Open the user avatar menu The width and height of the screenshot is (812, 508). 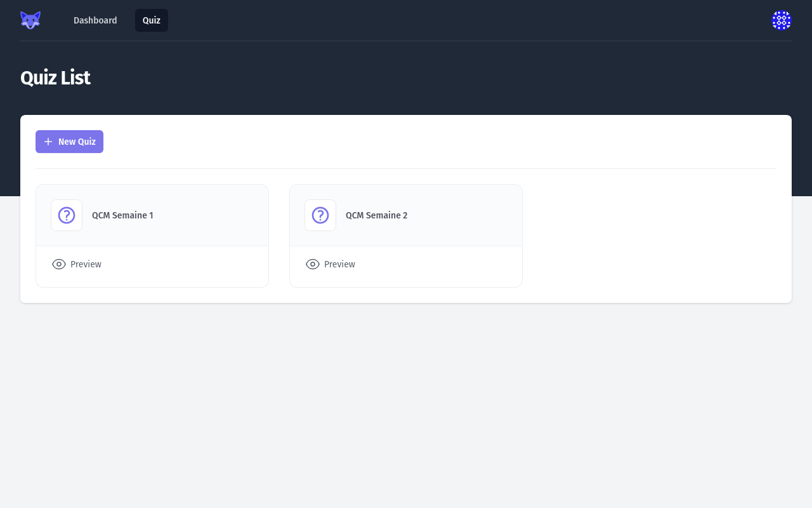(x=781, y=20)
